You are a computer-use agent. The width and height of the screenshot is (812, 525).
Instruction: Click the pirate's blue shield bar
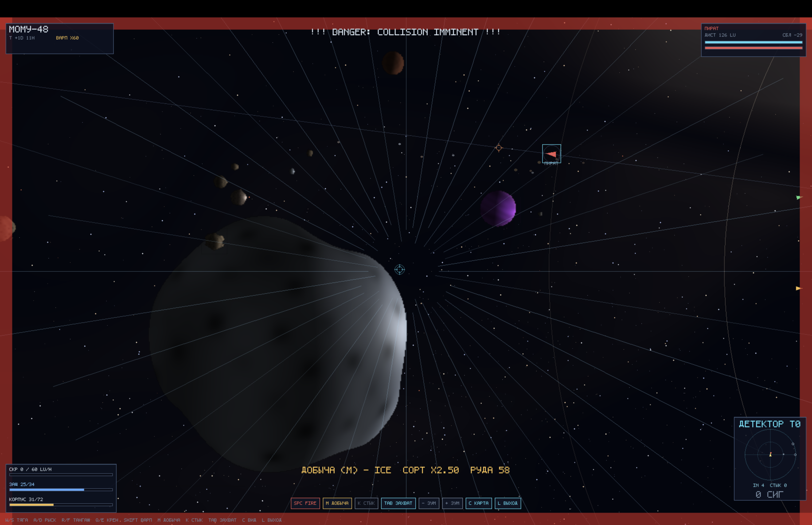pos(753,42)
